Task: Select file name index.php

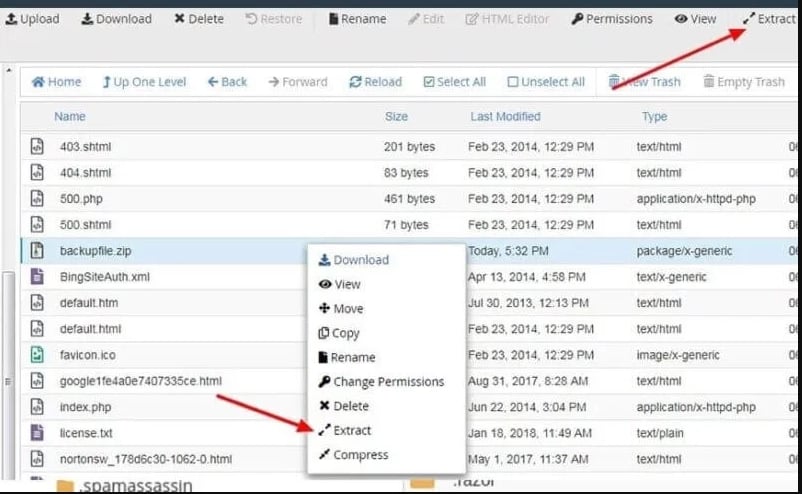Action: pyautogui.click(x=85, y=408)
